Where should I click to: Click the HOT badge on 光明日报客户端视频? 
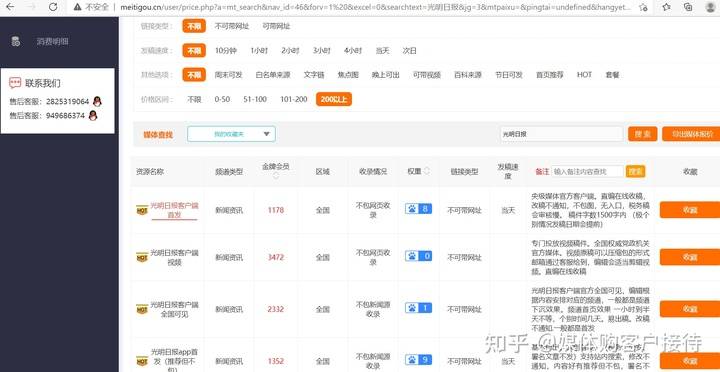pyautogui.click(x=142, y=257)
